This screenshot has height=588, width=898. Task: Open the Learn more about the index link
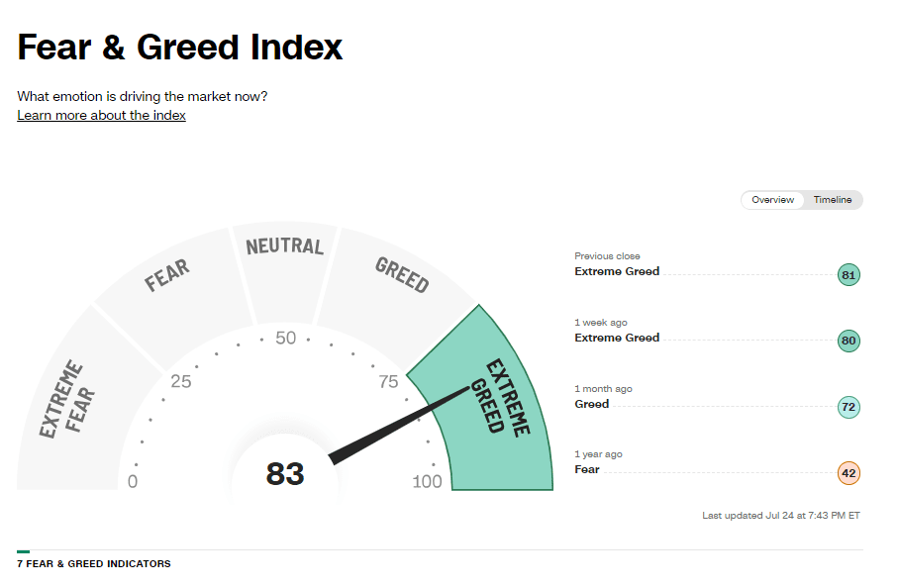pyautogui.click(x=101, y=115)
